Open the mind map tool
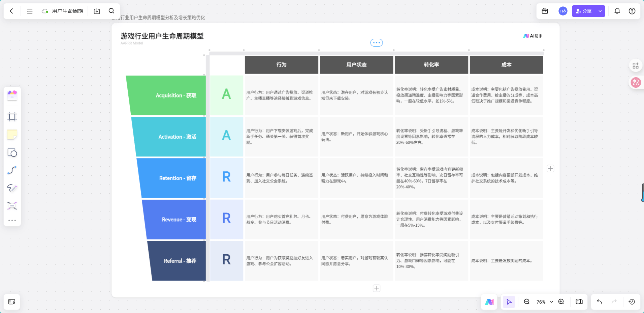Viewport: 644px width, 313px height. [x=12, y=206]
